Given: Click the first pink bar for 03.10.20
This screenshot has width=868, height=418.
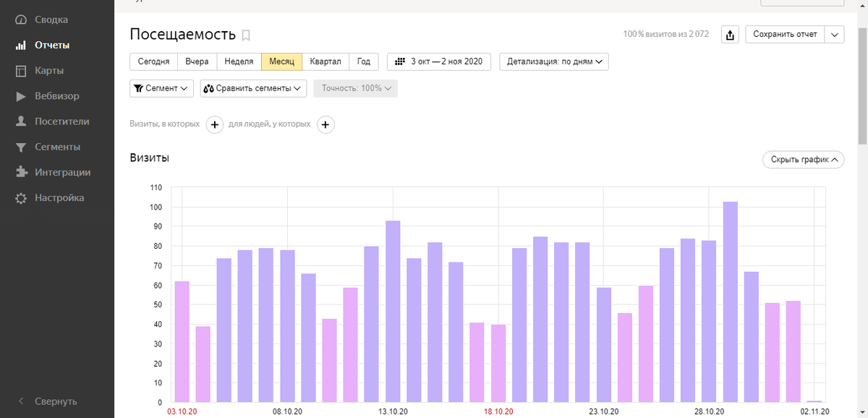Looking at the screenshot, I should pyautogui.click(x=182, y=341).
